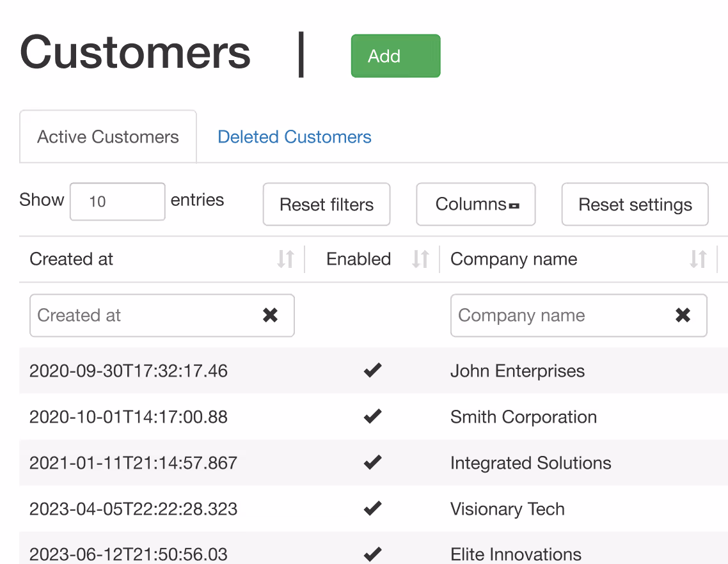Clear the Created at filter with X icon
Viewport: 728px width, 564px height.
click(271, 315)
